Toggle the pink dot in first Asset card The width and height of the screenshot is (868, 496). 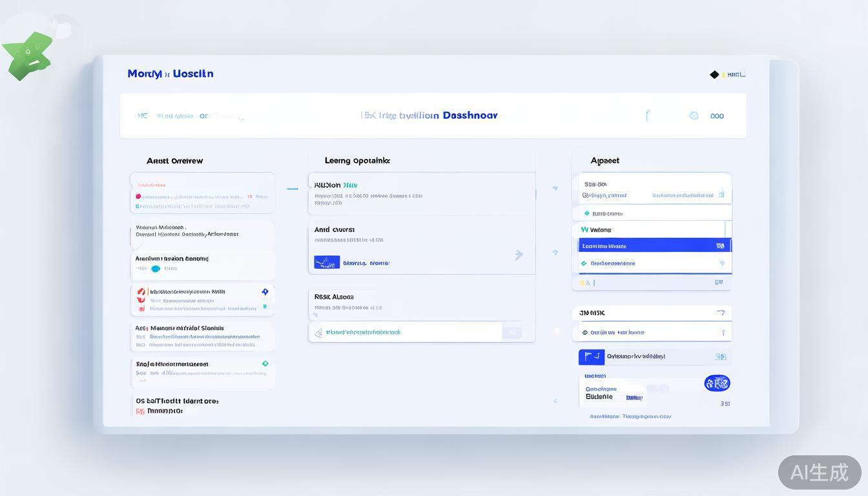138,196
